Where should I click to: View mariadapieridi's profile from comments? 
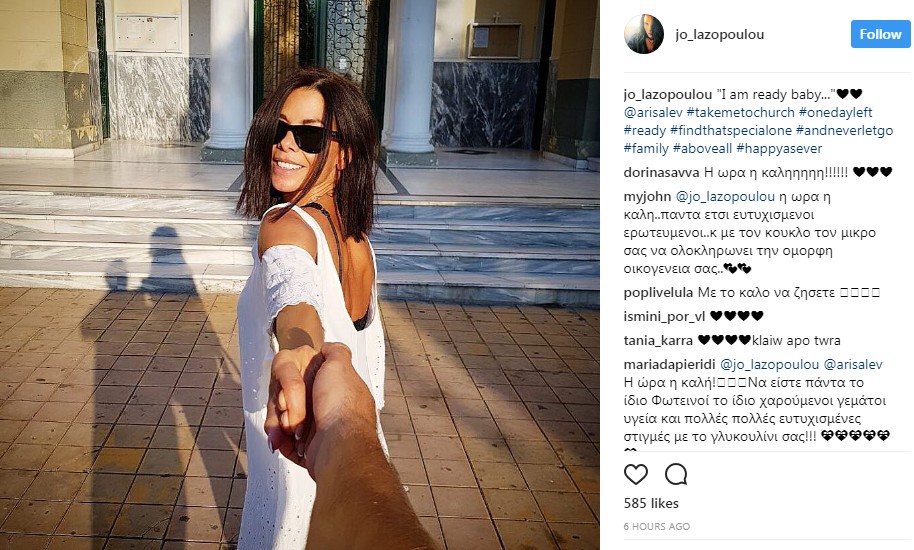coord(669,364)
